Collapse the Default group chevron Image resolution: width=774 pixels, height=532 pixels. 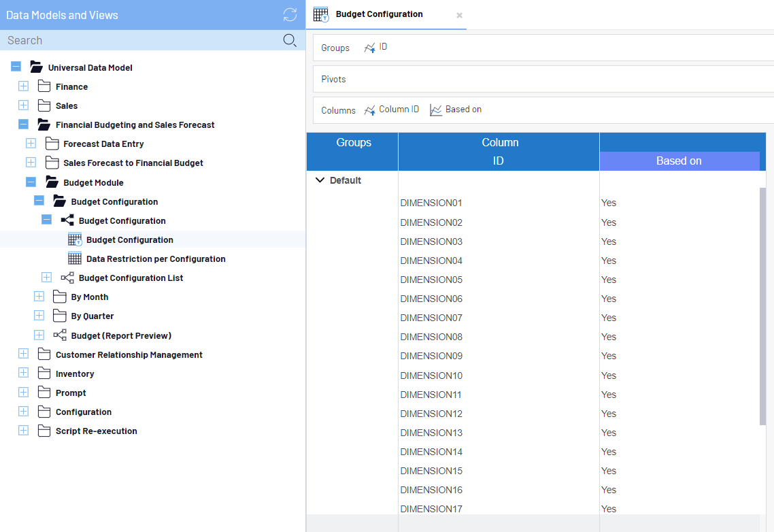(320, 180)
